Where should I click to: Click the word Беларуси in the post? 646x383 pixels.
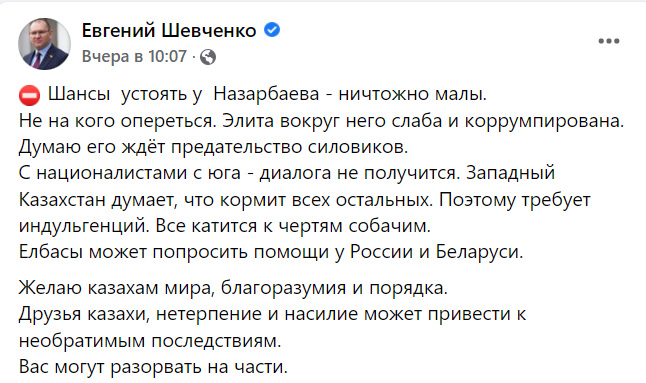(x=479, y=252)
